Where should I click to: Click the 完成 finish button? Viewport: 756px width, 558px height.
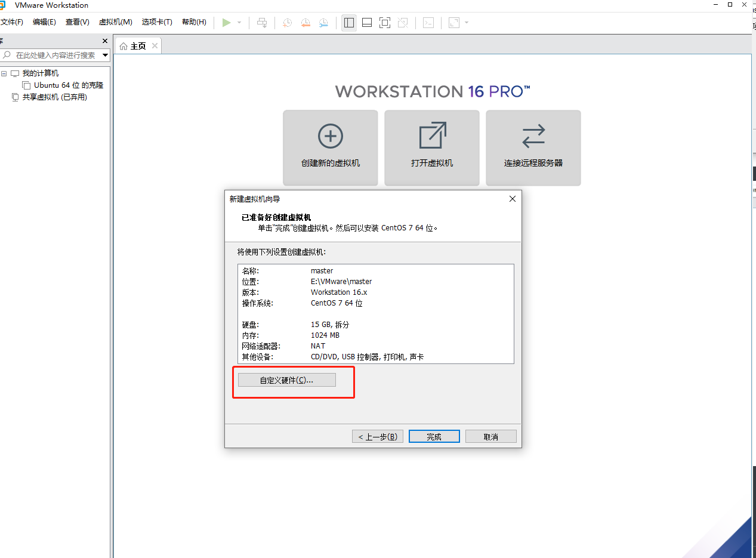click(434, 437)
